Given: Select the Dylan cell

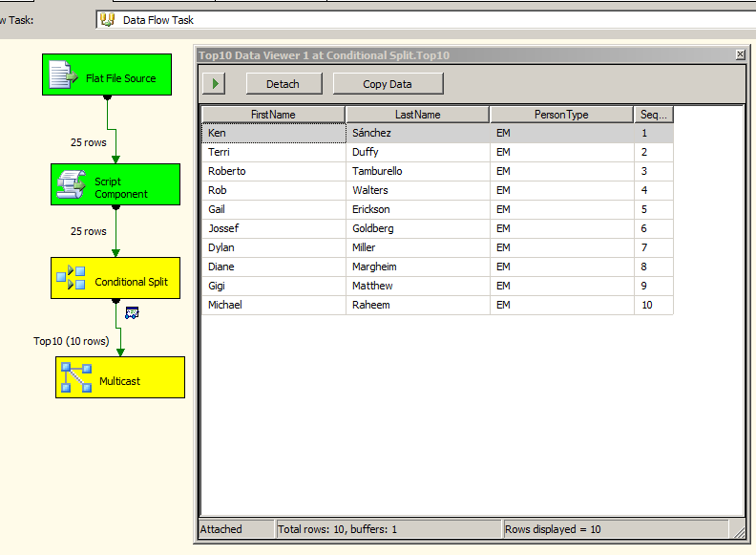Looking at the screenshot, I should point(273,247).
